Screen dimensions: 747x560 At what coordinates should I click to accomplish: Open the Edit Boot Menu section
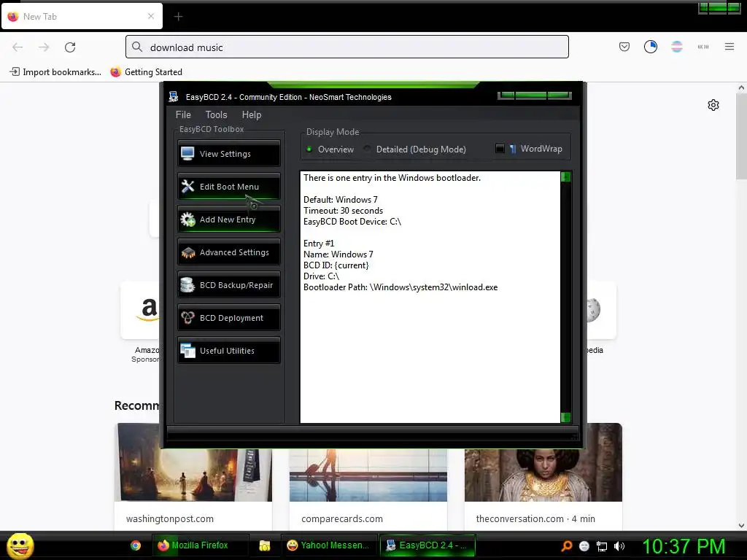228,186
